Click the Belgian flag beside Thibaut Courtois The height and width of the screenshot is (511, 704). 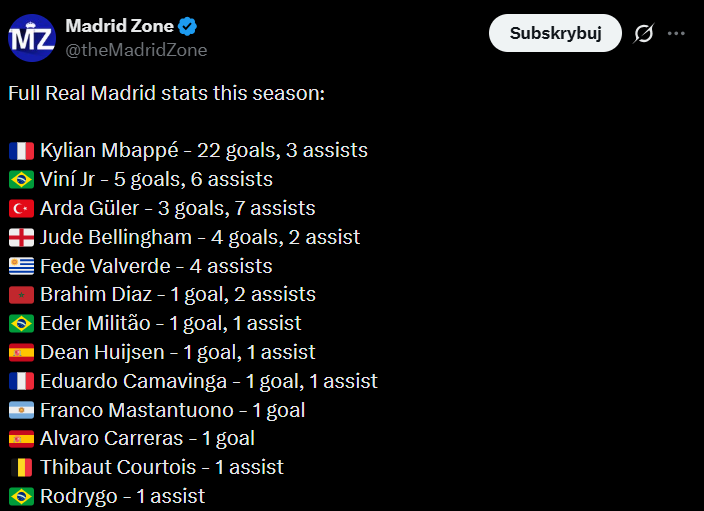[21, 468]
